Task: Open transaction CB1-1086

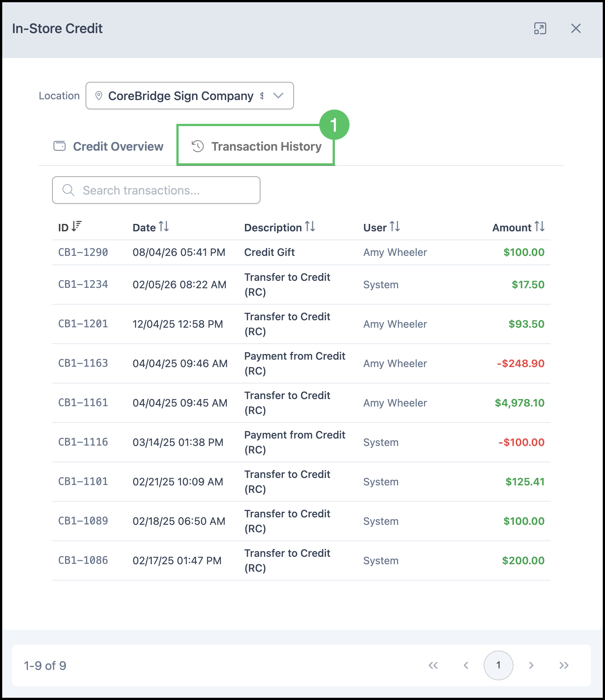Action: (x=83, y=560)
